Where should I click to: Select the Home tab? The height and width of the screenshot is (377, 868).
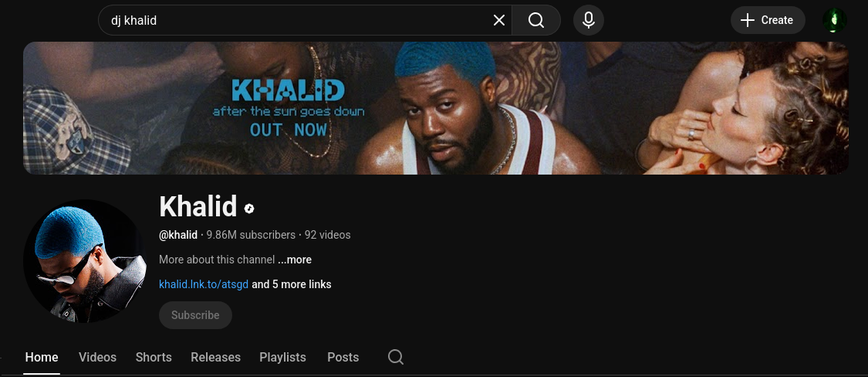pos(42,357)
